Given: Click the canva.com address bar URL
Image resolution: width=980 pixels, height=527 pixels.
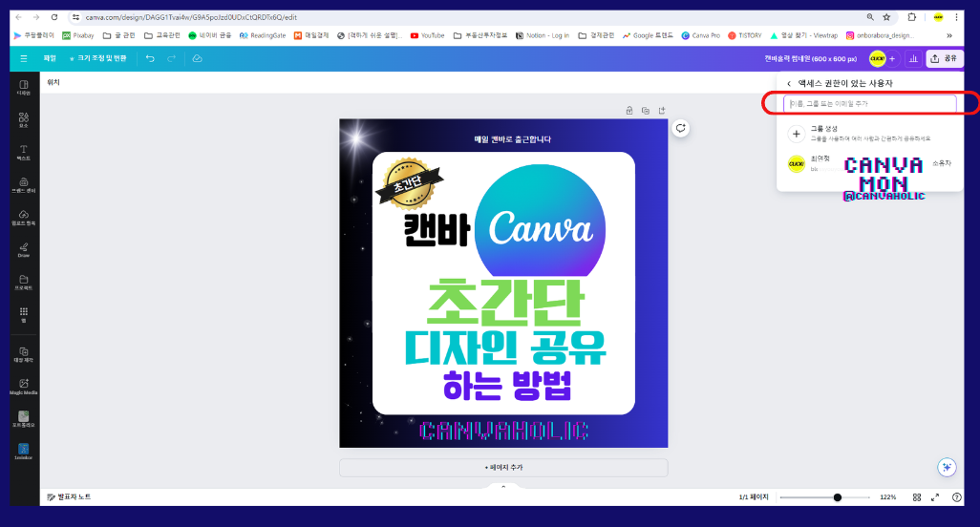Looking at the screenshot, I should 191,17.
